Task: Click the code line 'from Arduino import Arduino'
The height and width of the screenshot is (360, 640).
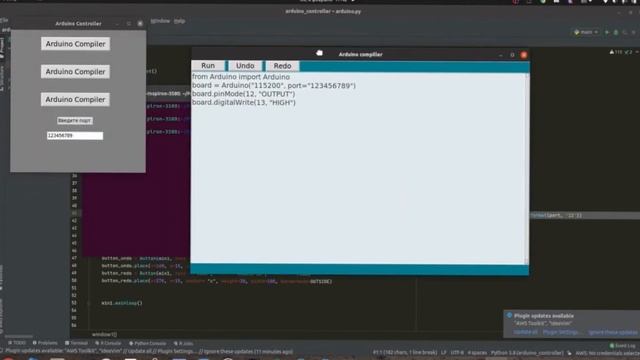Action: pos(240,77)
